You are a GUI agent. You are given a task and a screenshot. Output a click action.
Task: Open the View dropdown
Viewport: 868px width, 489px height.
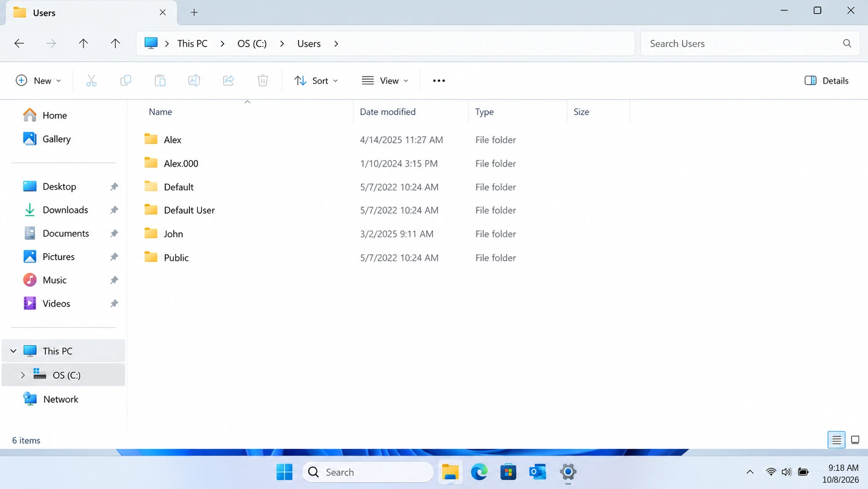click(385, 81)
